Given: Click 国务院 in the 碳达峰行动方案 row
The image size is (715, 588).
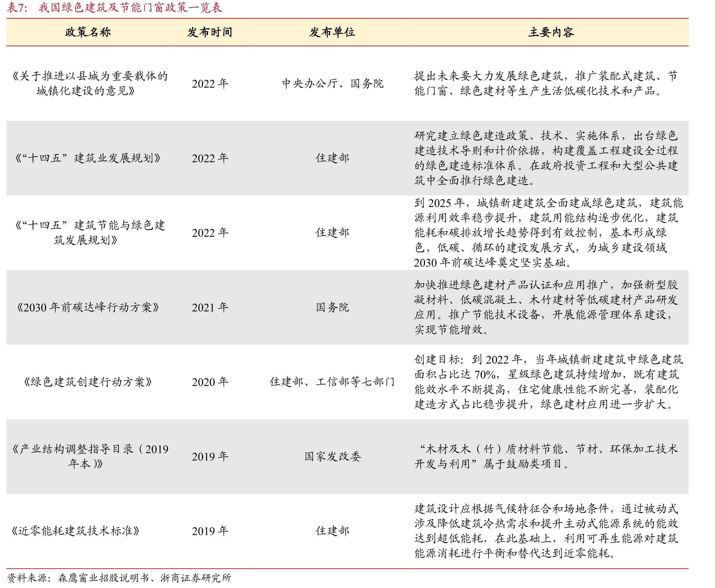Looking at the screenshot, I should tap(332, 307).
